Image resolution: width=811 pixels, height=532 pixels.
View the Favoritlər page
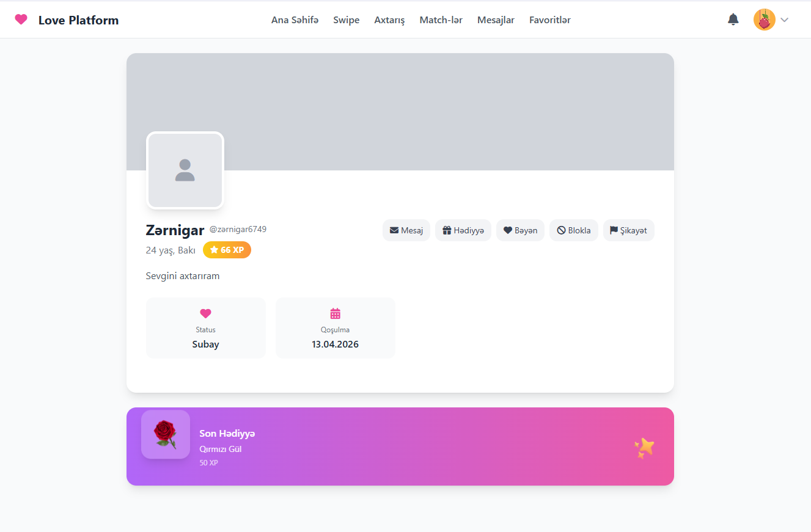click(x=549, y=20)
